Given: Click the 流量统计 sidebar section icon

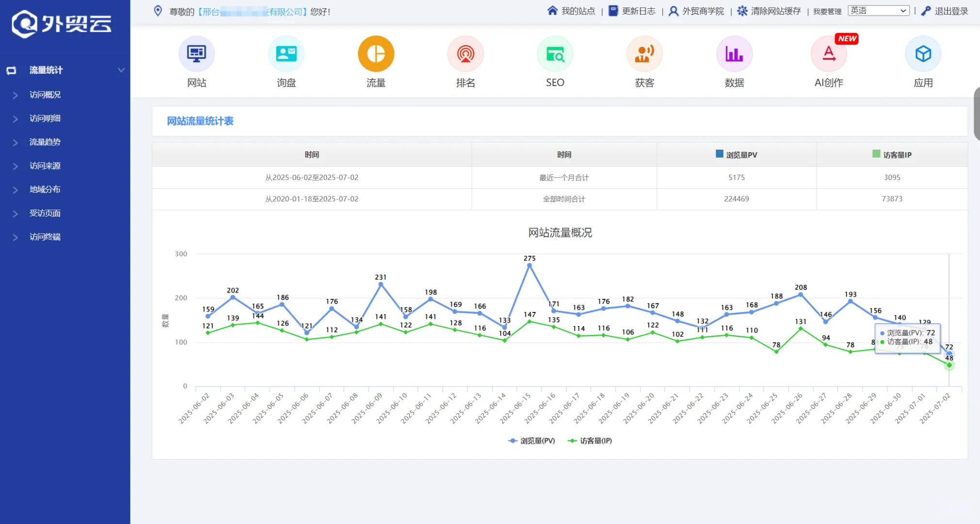Looking at the screenshot, I should 11,70.
